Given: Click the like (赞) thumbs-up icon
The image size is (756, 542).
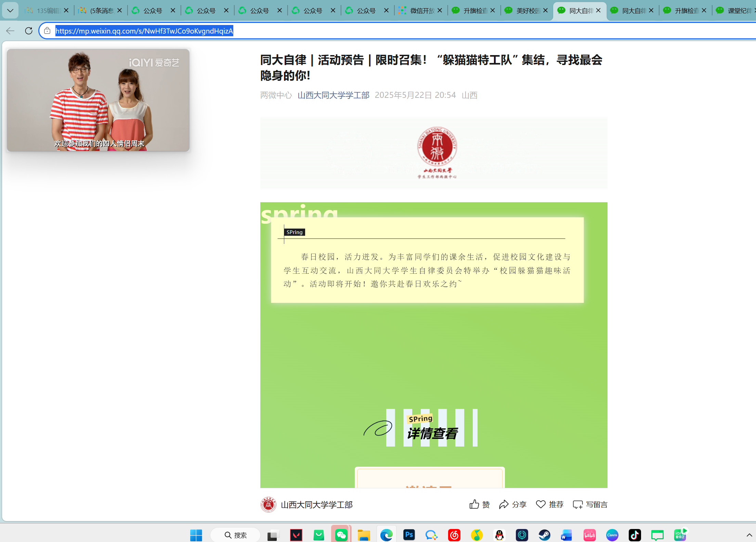Looking at the screenshot, I should pos(474,504).
